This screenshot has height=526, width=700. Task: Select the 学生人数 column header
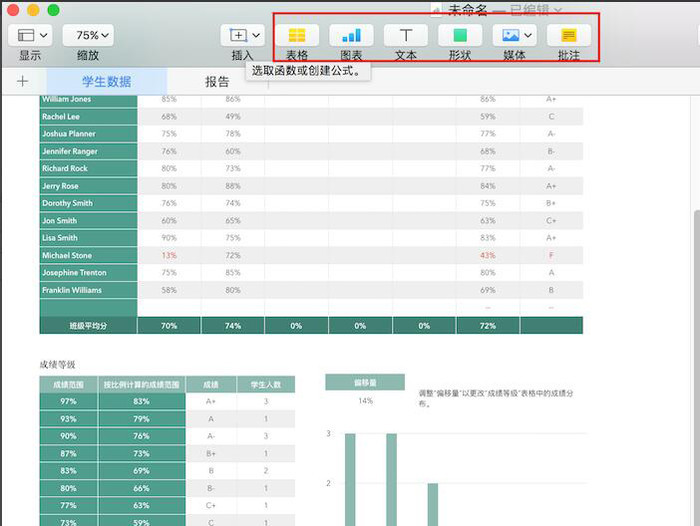266,384
